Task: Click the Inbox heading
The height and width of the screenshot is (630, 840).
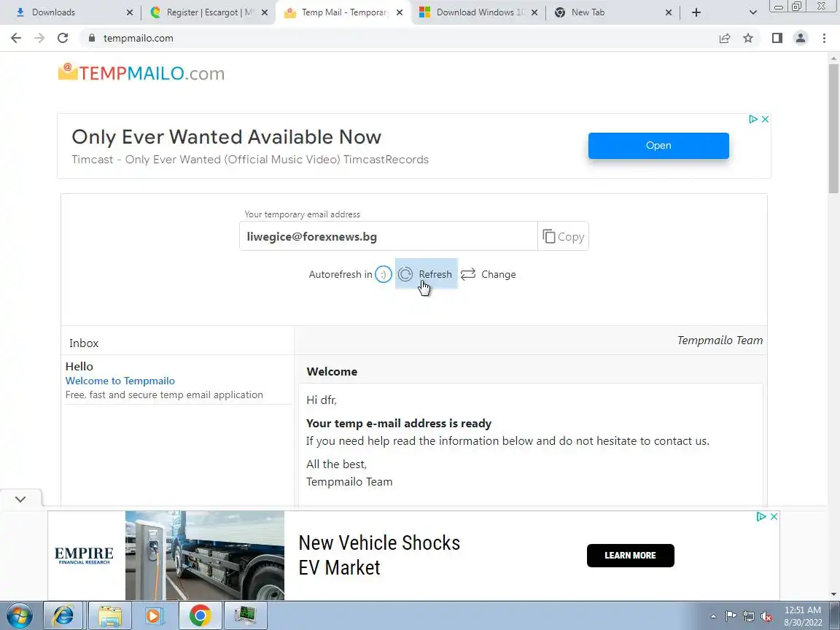Action: [x=84, y=343]
